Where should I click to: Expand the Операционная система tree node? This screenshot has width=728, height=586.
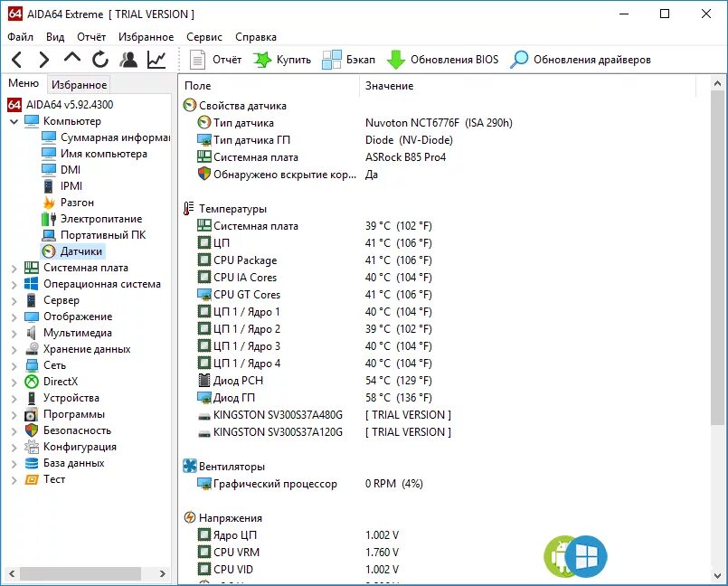tap(14, 284)
